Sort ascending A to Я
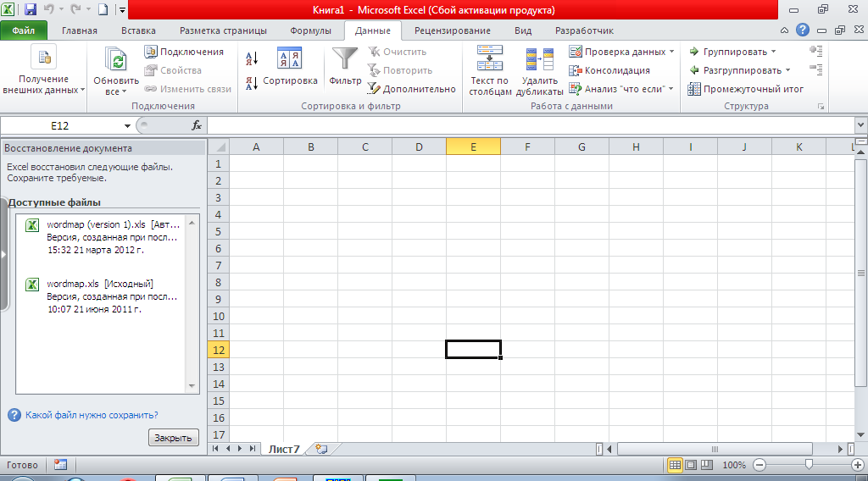 pyautogui.click(x=252, y=58)
